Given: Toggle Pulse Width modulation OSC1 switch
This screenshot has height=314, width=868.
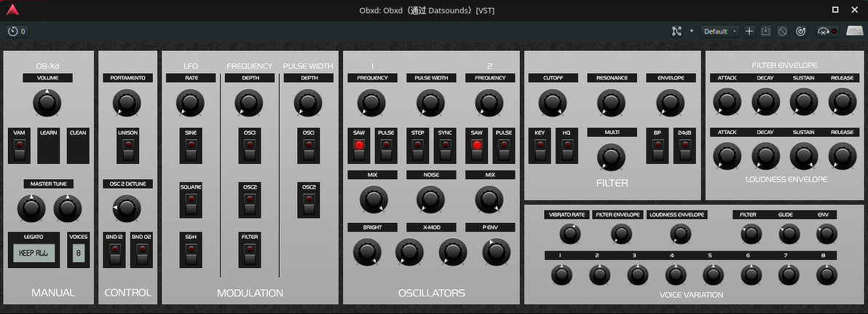Looking at the screenshot, I should pyautogui.click(x=308, y=150).
